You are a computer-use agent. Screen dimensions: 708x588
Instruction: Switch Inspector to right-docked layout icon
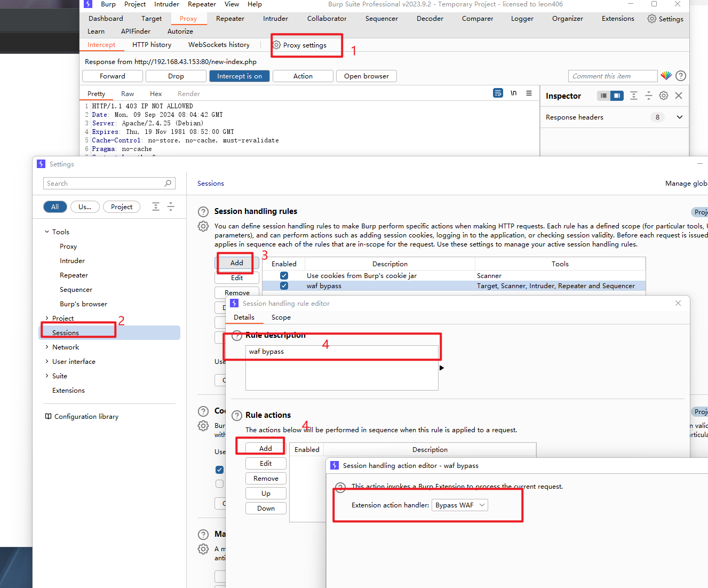click(617, 96)
